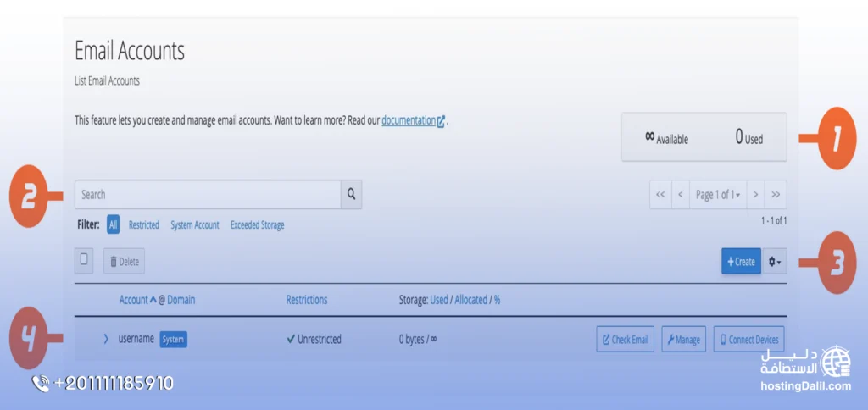Click the List Email Accounts subtitle

[x=108, y=80]
